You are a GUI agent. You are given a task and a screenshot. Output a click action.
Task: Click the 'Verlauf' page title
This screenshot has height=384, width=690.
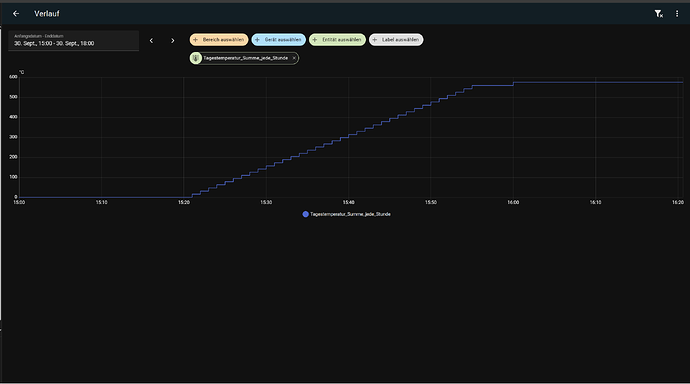(47, 14)
